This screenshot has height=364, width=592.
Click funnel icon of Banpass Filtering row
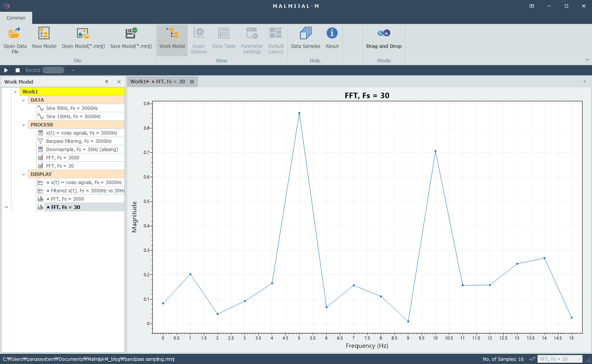coord(40,141)
